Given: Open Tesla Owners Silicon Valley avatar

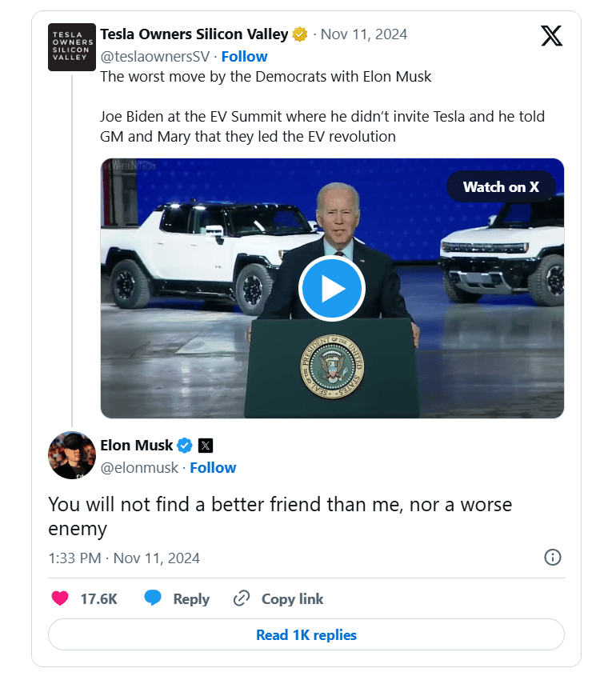Looking at the screenshot, I should pyautogui.click(x=72, y=47).
